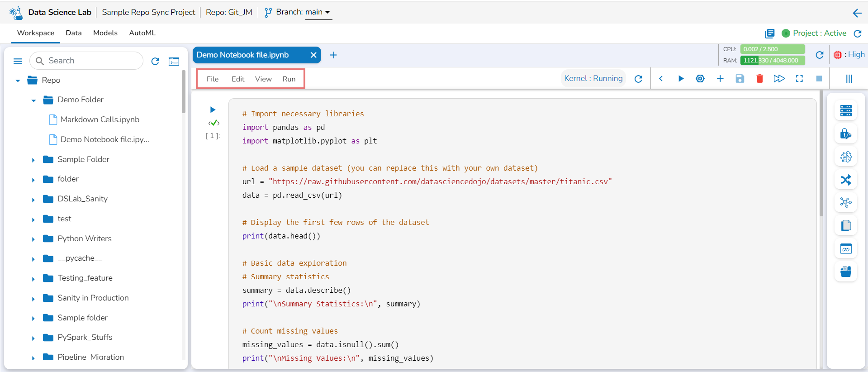Open the Run menu

289,79
